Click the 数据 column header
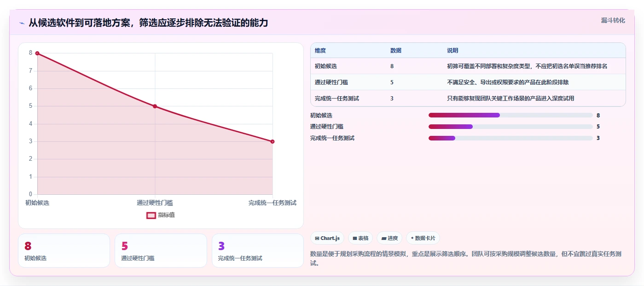The height and width of the screenshot is (286, 644). tap(396, 51)
